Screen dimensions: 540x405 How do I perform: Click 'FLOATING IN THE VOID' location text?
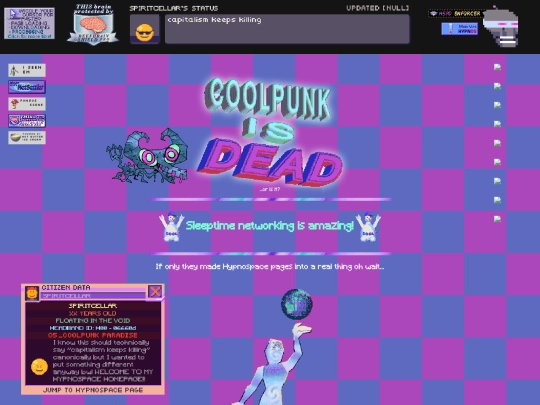coord(93,321)
